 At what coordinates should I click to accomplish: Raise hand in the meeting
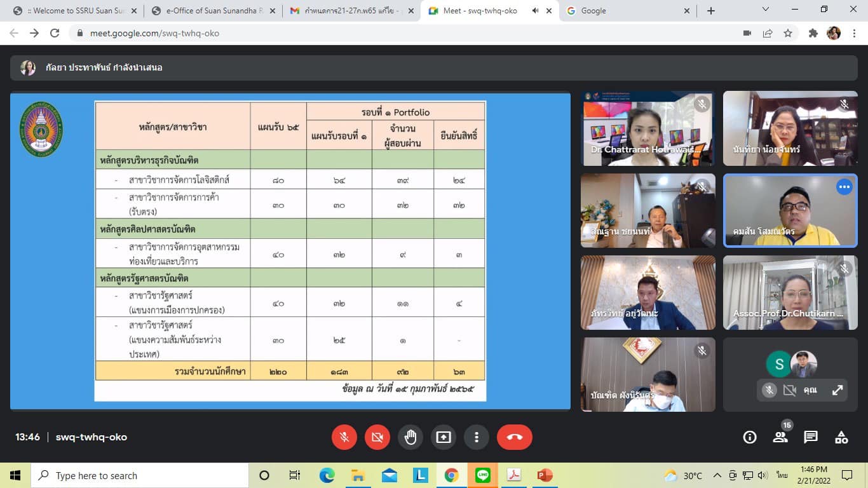(410, 437)
